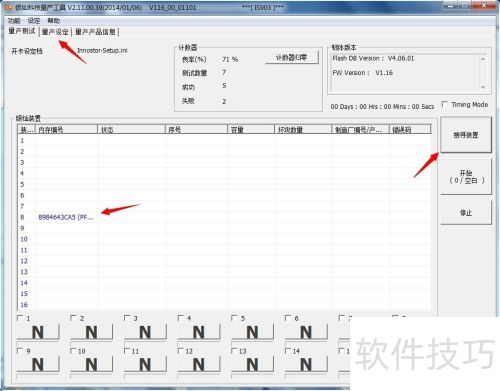Viewport: 500px width, 391px height.
Task: Tick port checkbox 14
Action: (x=288, y=351)
